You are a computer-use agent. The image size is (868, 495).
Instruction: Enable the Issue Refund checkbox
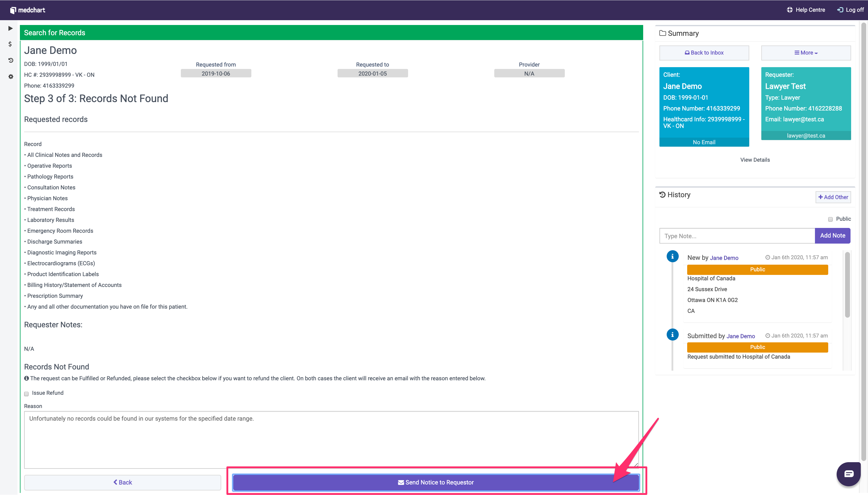coord(26,394)
